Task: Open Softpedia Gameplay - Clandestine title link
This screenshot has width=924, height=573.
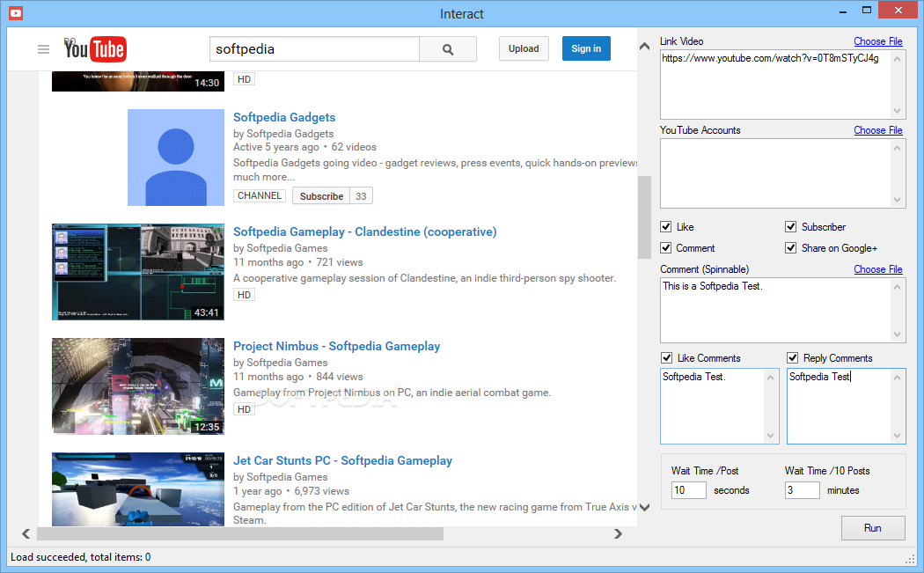Action: click(x=365, y=231)
